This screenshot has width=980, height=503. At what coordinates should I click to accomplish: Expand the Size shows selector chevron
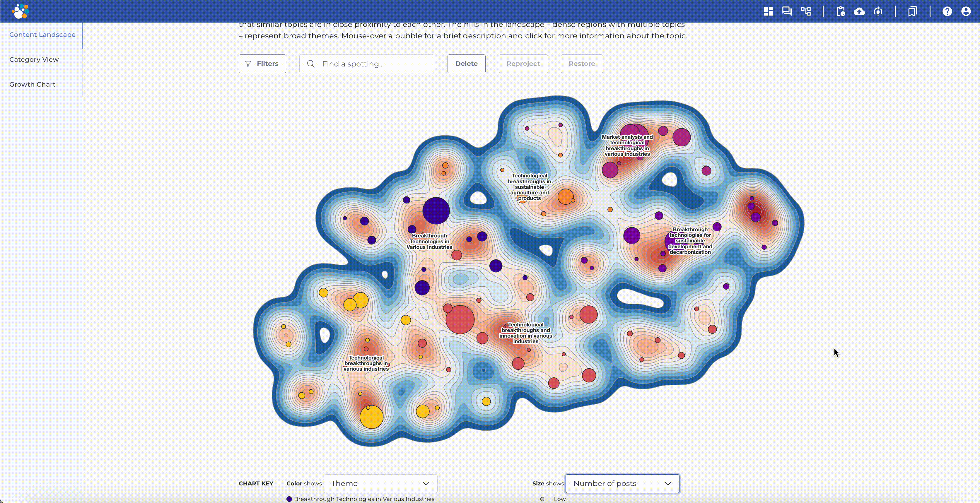(668, 483)
